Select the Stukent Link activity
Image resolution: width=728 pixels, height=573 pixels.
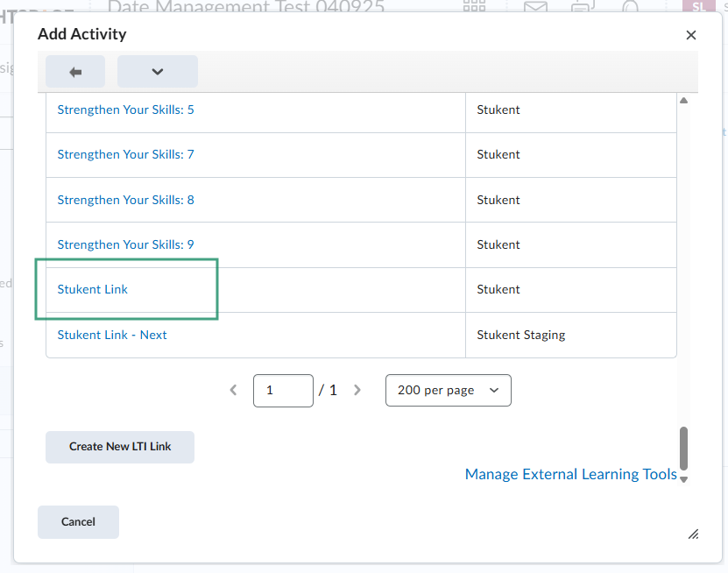coord(92,289)
